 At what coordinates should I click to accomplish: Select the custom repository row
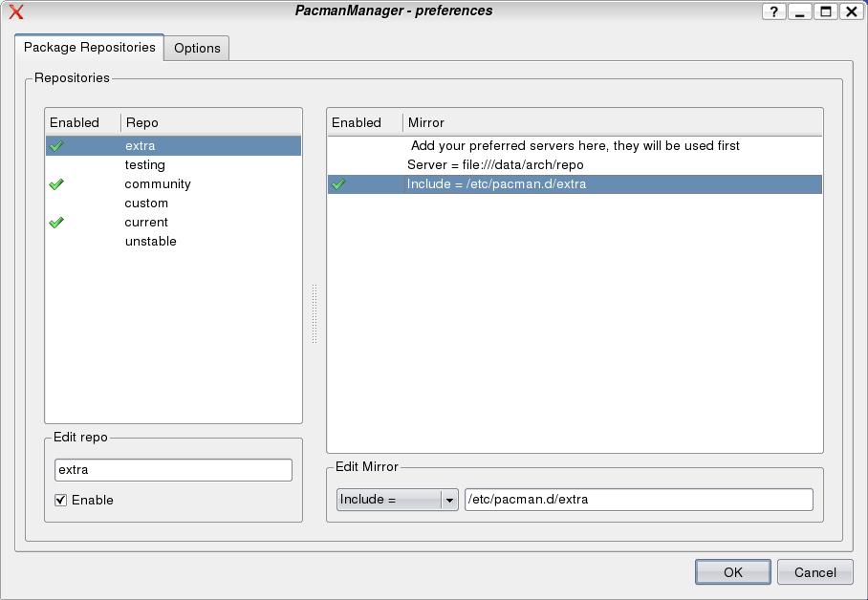point(173,204)
